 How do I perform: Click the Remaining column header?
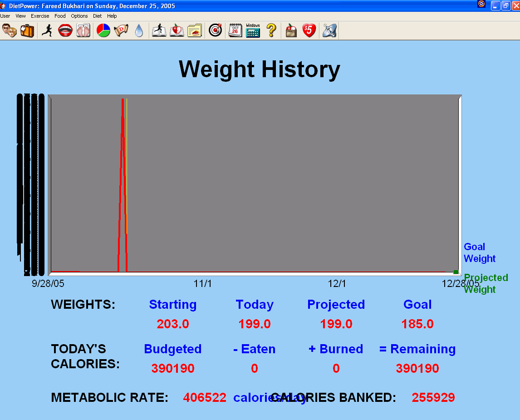click(417, 349)
